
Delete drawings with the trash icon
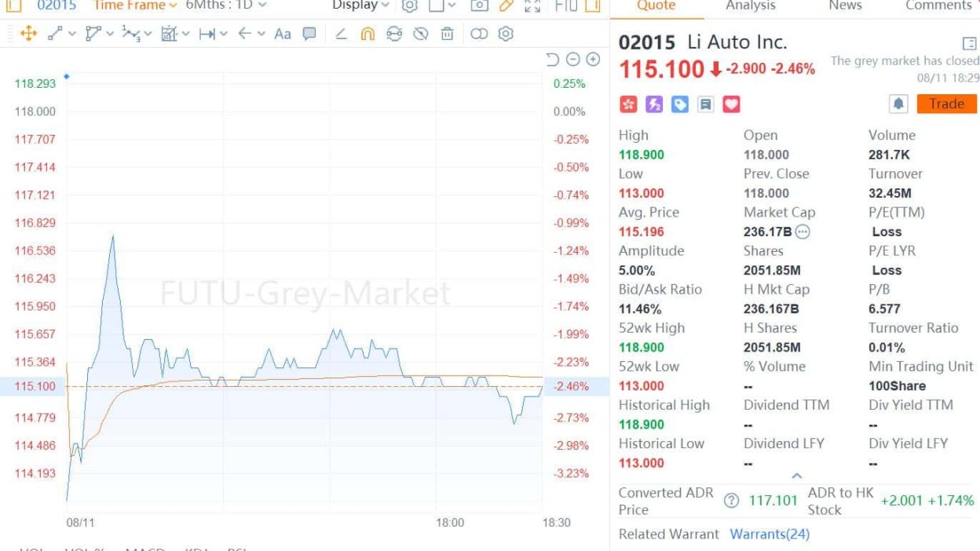click(447, 34)
